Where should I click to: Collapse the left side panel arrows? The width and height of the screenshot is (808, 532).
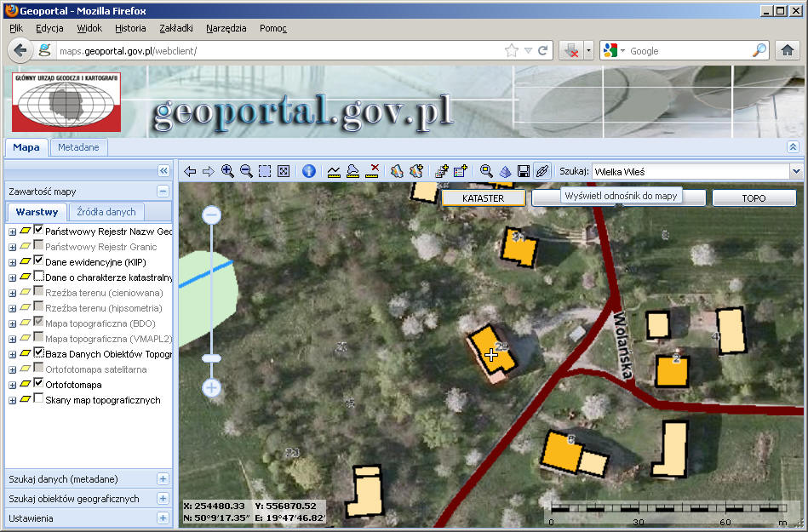(x=163, y=170)
